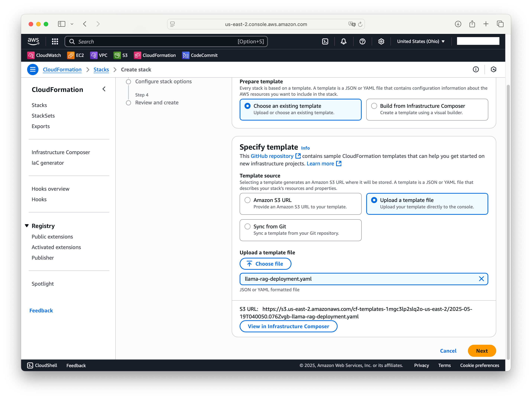The width and height of the screenshot is (532, 399).
Task: Open Safari sidebar options chevron
Action: (72, 24)
